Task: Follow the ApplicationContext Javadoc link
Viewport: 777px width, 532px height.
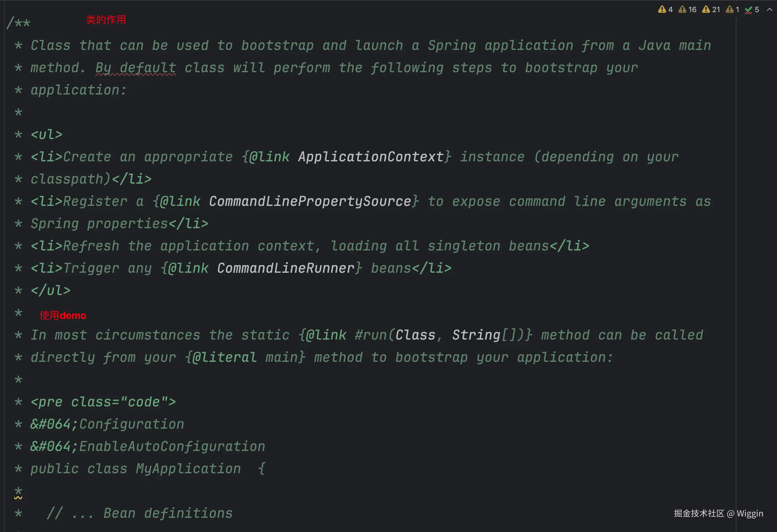Action: coord(371,157)
